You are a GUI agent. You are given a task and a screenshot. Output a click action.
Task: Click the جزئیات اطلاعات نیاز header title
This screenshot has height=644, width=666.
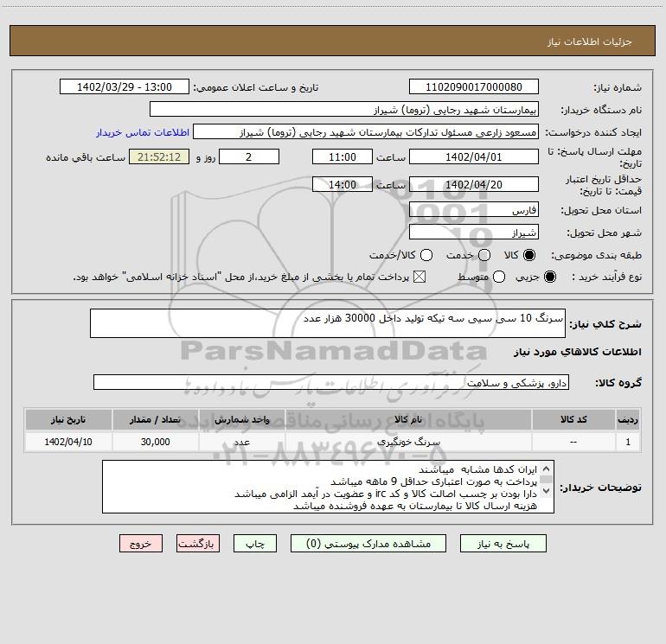coord(590,41)
